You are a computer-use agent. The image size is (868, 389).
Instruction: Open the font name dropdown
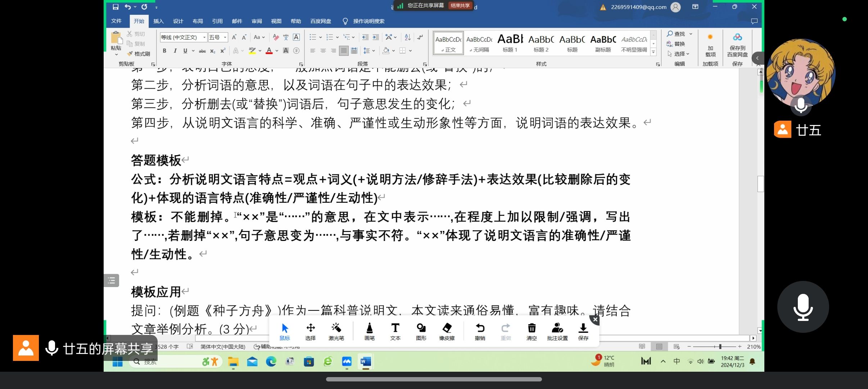[204, 37]
